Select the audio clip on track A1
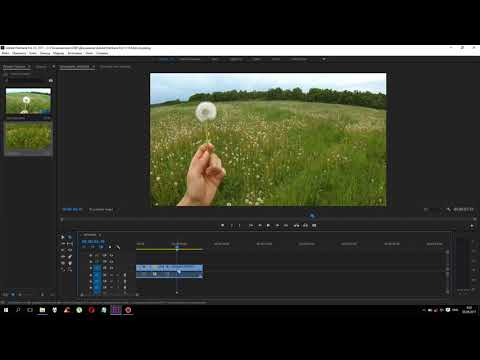This screenshot has width=480, height=360. 169,275
